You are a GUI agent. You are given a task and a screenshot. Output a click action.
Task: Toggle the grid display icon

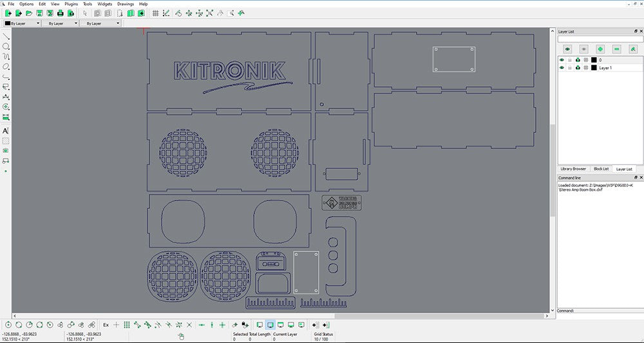tap(156, 13)
